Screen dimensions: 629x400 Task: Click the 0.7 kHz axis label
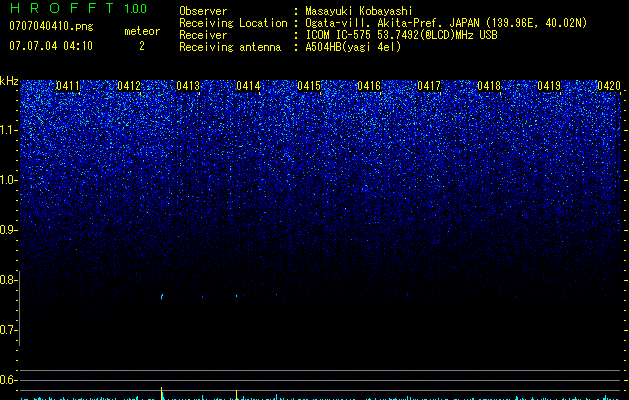[x=9, y=330]
